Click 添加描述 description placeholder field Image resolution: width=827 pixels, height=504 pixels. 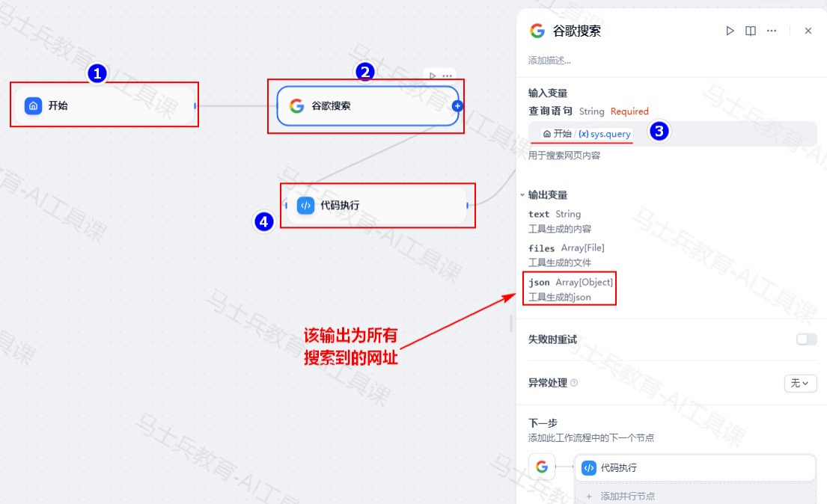[549, 60]
